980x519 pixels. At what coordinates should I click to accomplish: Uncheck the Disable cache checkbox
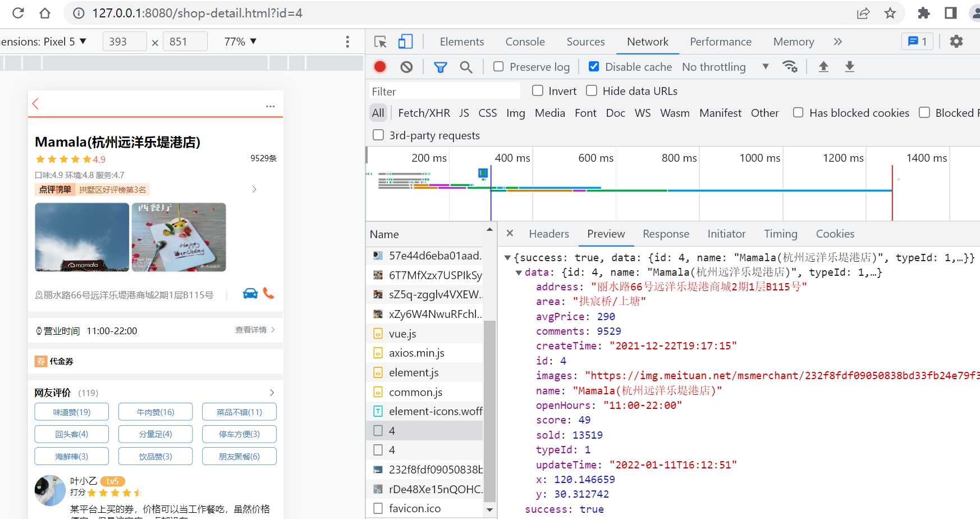point(594,66)
